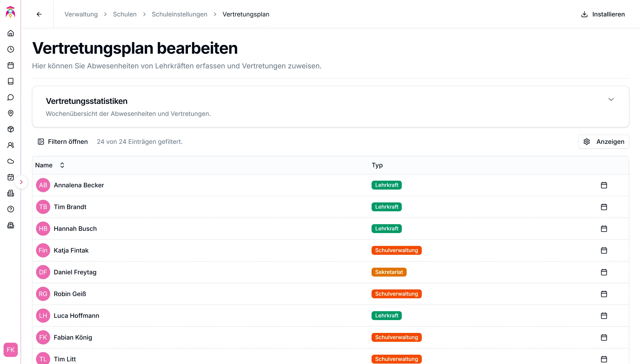Open the users section in sidebar
The image size is (640, 364).
(10, 145)
